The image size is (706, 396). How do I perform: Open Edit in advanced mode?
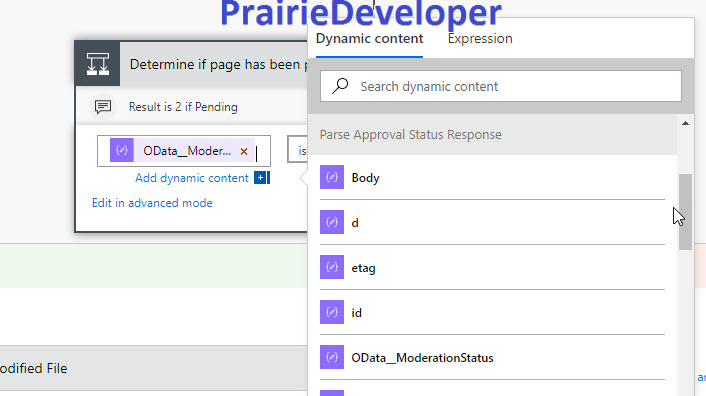(x=152, y=203)
